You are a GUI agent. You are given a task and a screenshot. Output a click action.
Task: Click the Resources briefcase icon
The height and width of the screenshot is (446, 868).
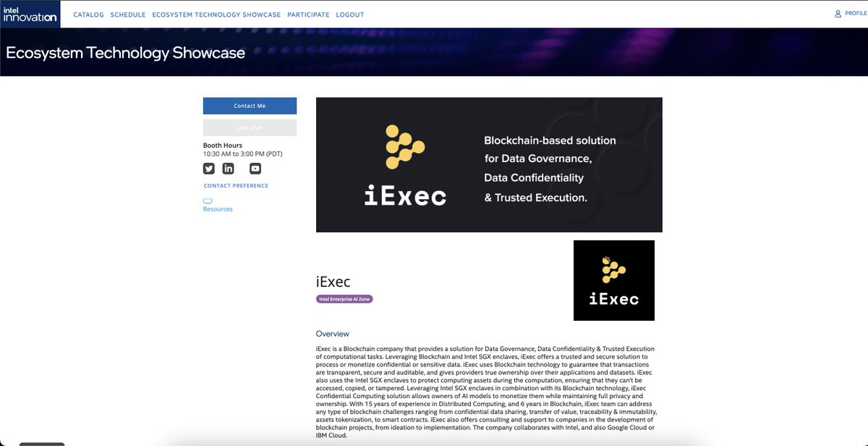pyautogui.click(x=209, y=201)
